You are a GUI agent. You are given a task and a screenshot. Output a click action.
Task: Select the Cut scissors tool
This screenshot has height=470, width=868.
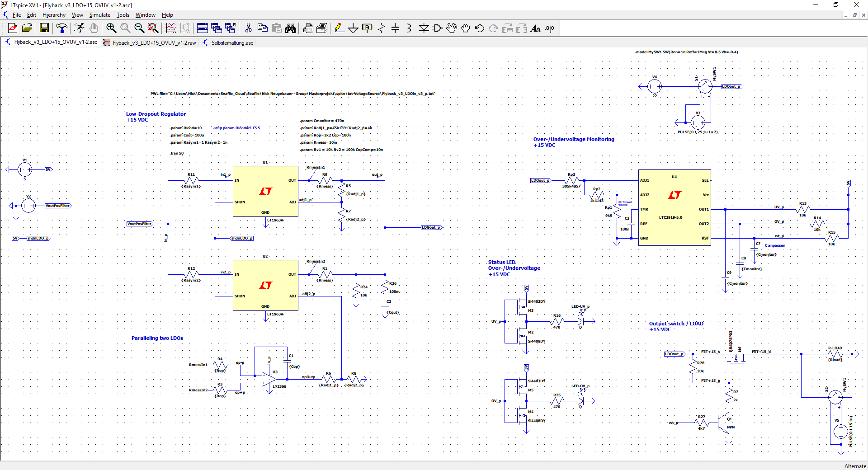click(248, 28)
